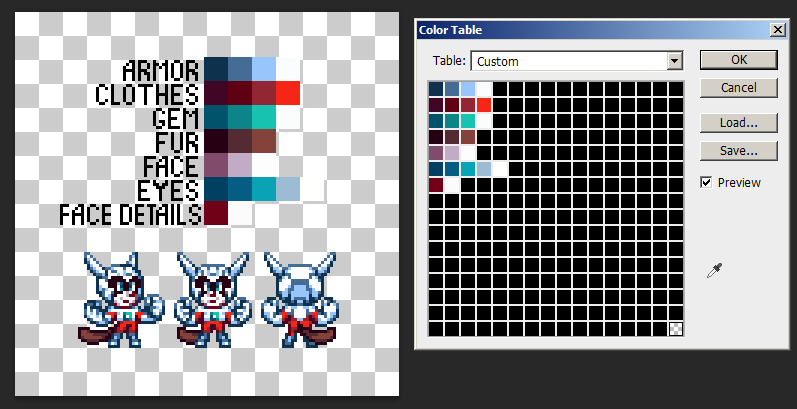Click Save... to export color table

coord(739,151)
